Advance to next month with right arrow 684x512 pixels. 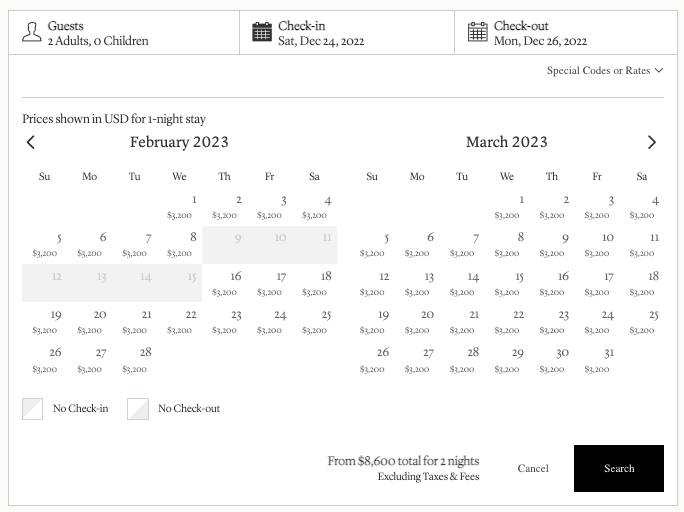652,142
